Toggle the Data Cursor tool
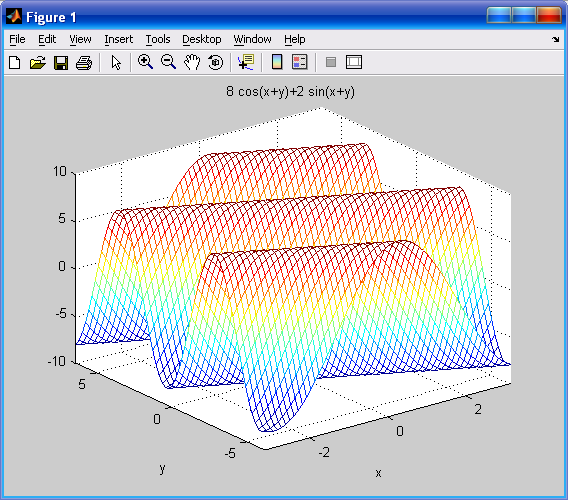568x500 pixels. tap(246, 62)
